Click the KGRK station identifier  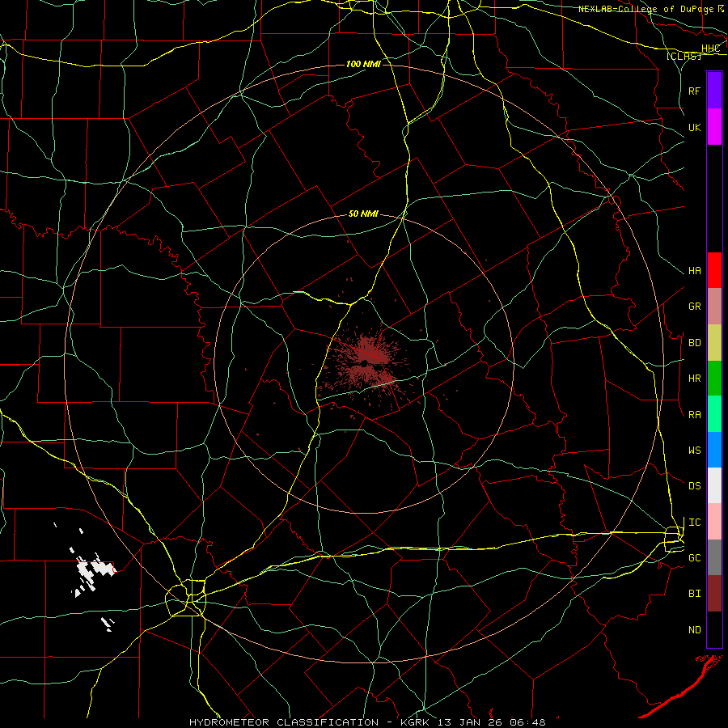pyautogui.click(x=415, y=722)
